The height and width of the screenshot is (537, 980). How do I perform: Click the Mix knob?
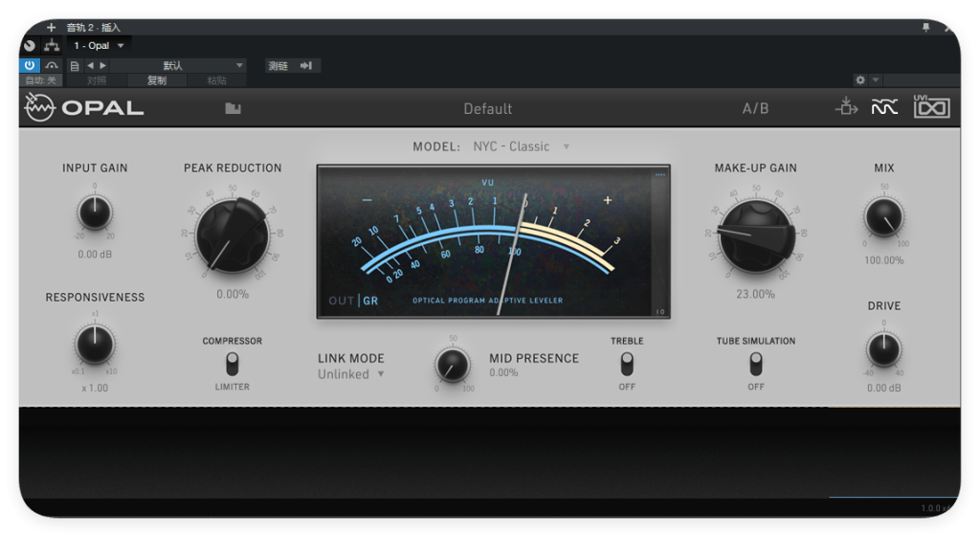(x=883, y=217)
